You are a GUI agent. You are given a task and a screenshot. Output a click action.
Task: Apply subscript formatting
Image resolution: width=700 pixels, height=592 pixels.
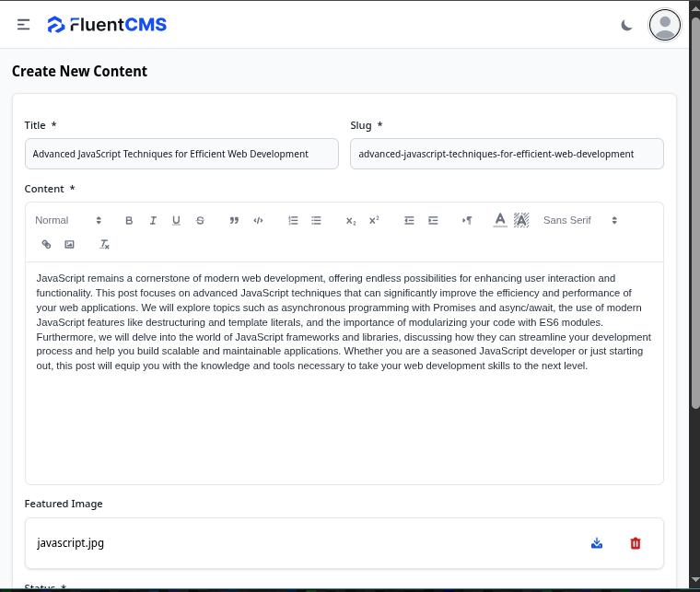point(351,220)
